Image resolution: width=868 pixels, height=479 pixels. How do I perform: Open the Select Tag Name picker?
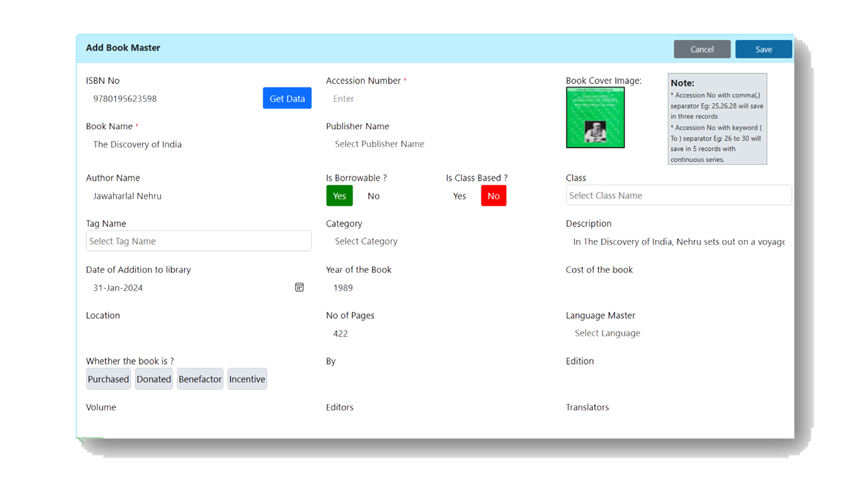coord(198,240)
